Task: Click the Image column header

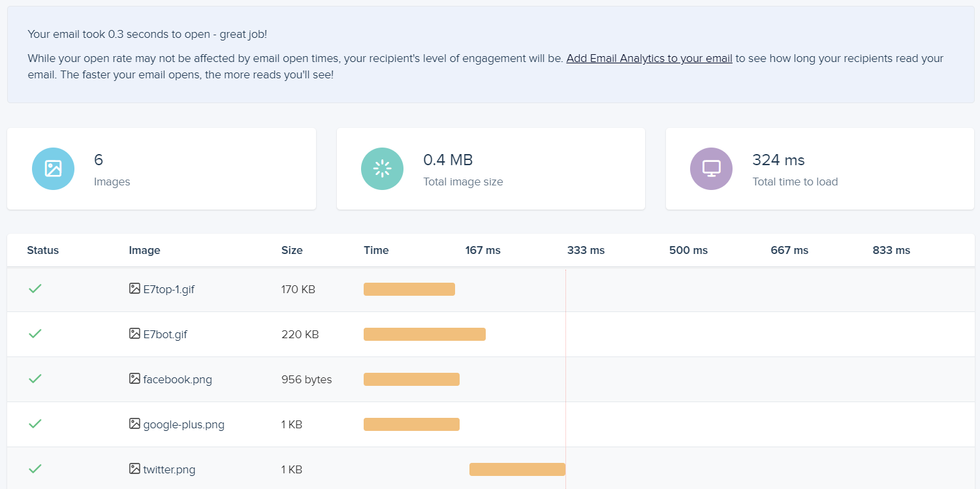Action: pos(144,250)
